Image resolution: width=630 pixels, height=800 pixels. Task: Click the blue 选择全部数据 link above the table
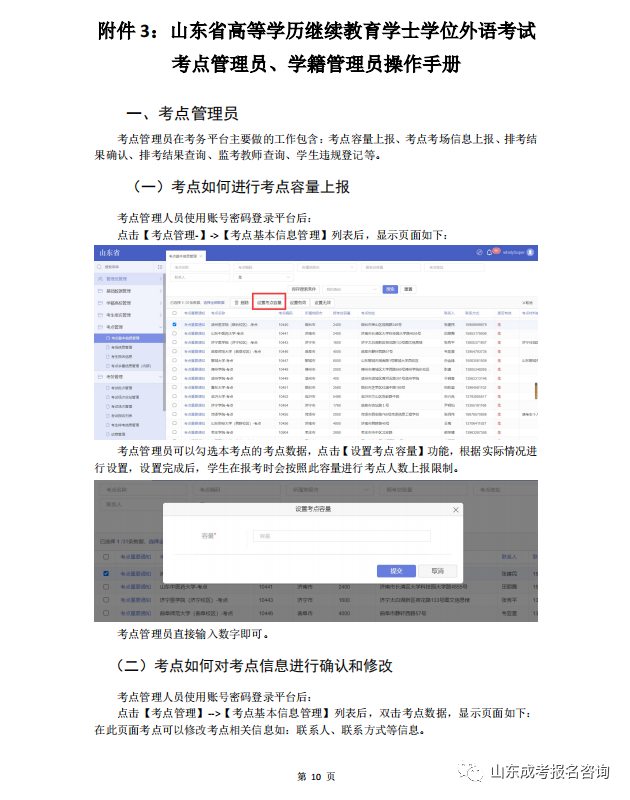(x=214, y=303)
